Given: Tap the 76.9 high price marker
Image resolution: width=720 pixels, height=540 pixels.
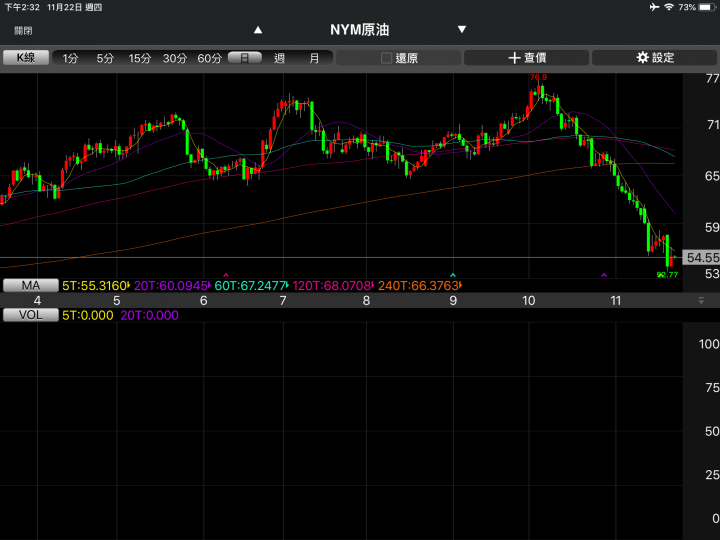Looking at the screenshot, I should point(538,77).
